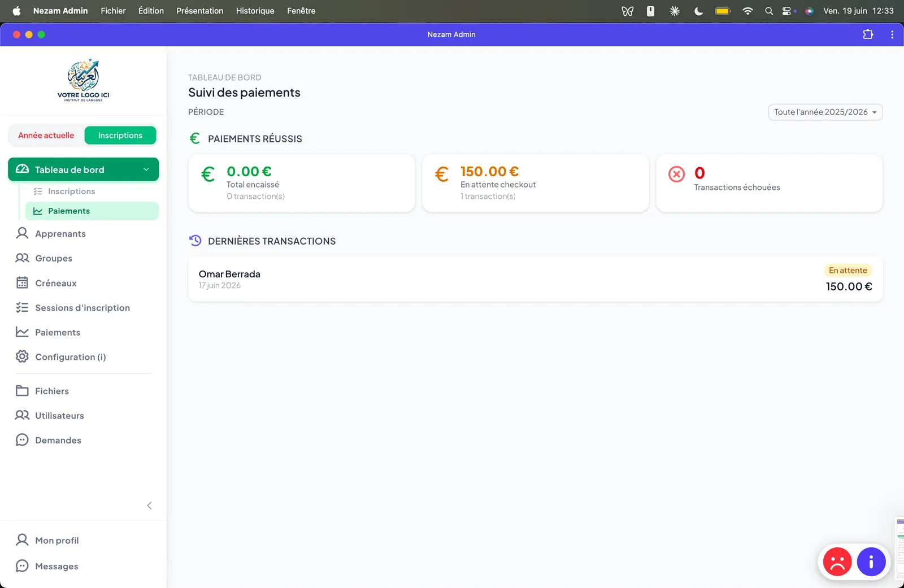The height and width of the screenshot is (588, 904).
Task: Click the 0.00 € Total encaissé amount
Action: 249,171
